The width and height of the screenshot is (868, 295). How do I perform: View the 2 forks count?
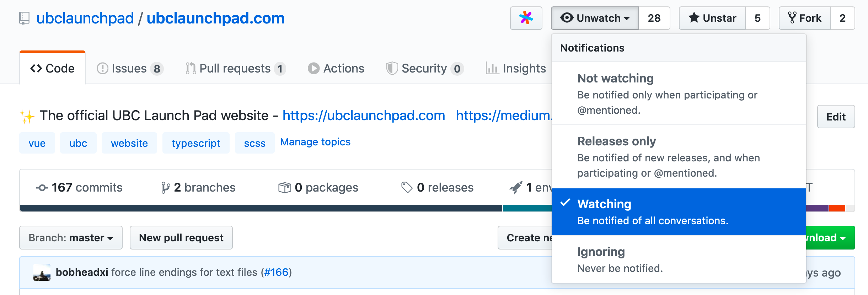click(842, 18)
